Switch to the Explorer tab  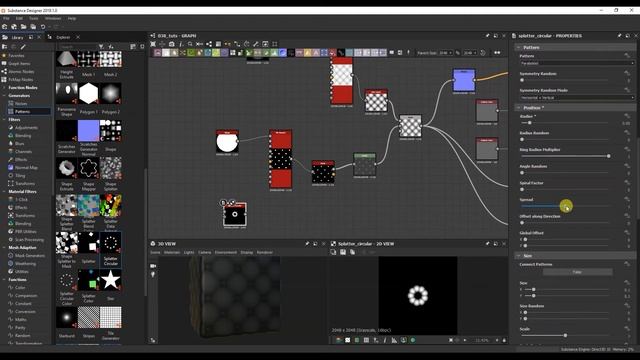(x=63, y=37)
